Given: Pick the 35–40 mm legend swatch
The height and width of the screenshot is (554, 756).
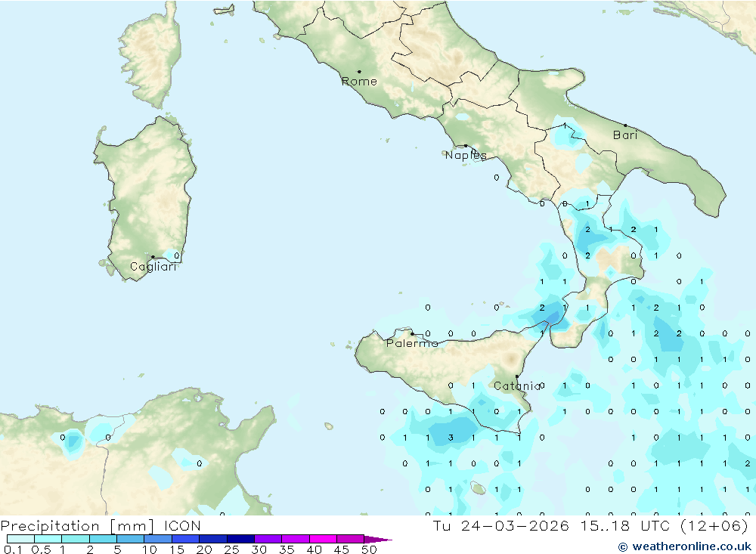Looking at the screenshot, I should pyautogui.click(x=296, y=539).
